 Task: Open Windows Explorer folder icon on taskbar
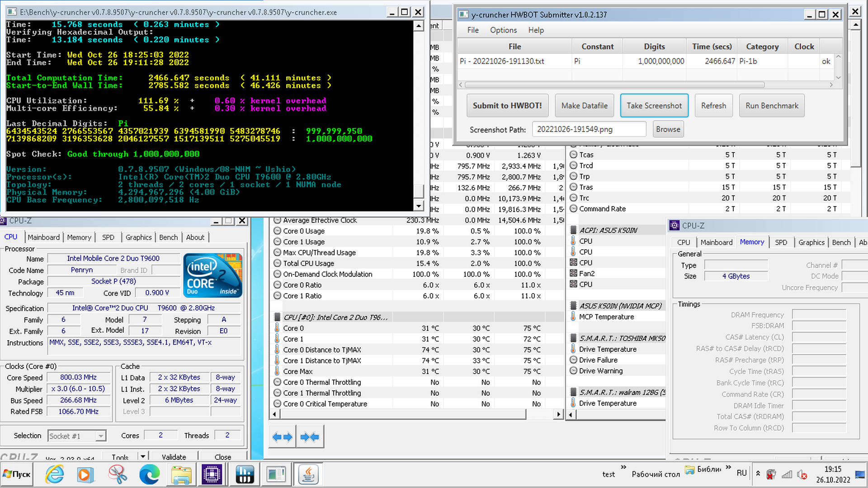click(181, 474)
